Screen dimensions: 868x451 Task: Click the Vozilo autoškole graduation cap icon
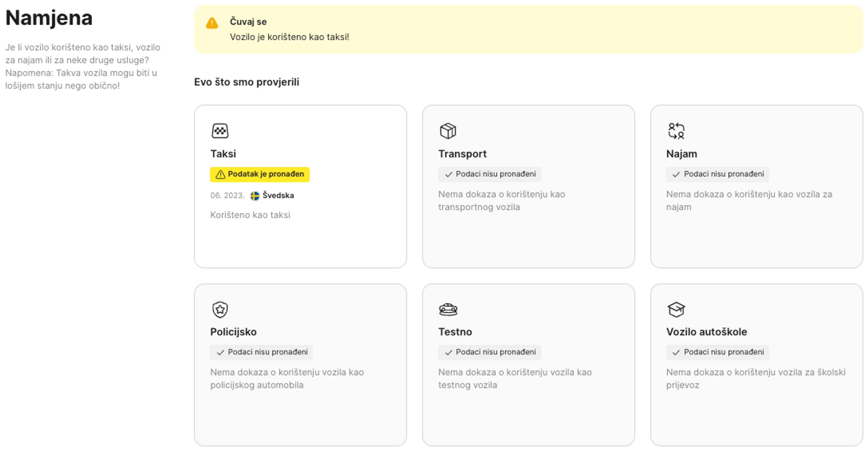pyautogui.click(x=676, y=309)
